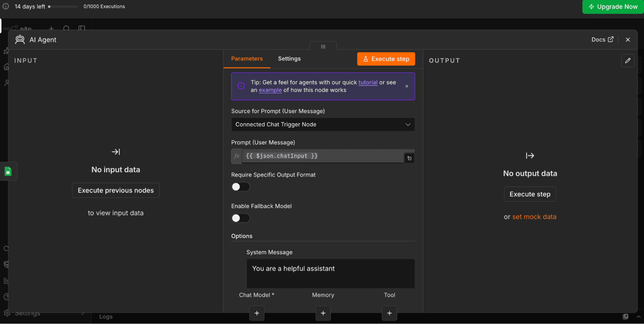
Task: Click the AI Agent robot icon
Action: 20,40
